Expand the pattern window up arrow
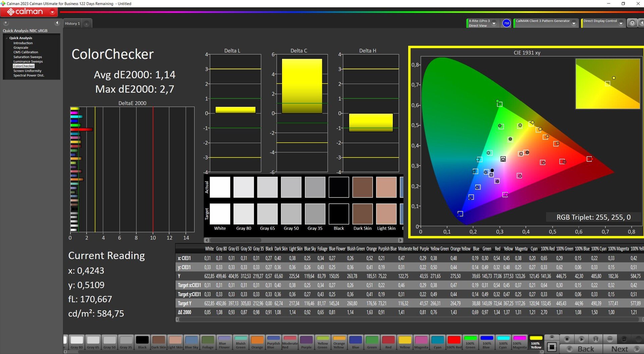This screenshot has height=354, width=644. pos(552,337)
